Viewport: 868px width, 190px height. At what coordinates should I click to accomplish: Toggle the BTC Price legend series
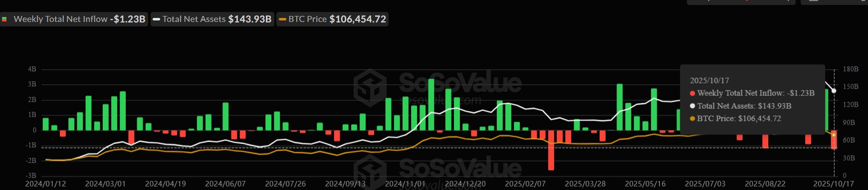pyautogui.click(x=333, y=19)
